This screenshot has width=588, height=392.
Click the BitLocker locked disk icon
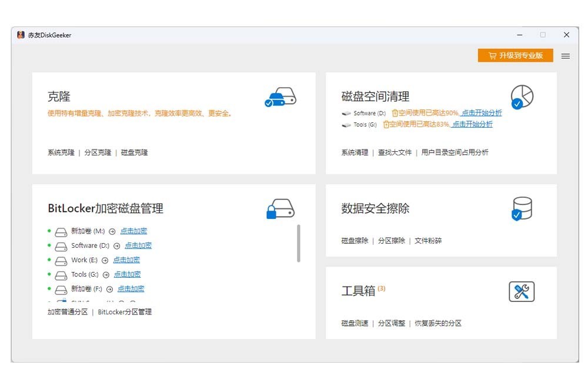(280, 209)
